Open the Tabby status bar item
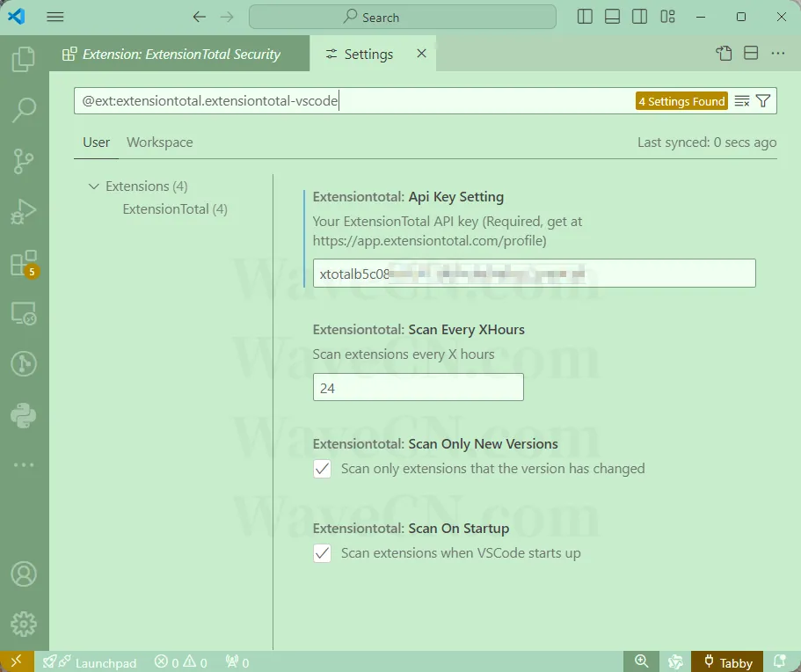801x672 pixels. [x=727, y=661]
